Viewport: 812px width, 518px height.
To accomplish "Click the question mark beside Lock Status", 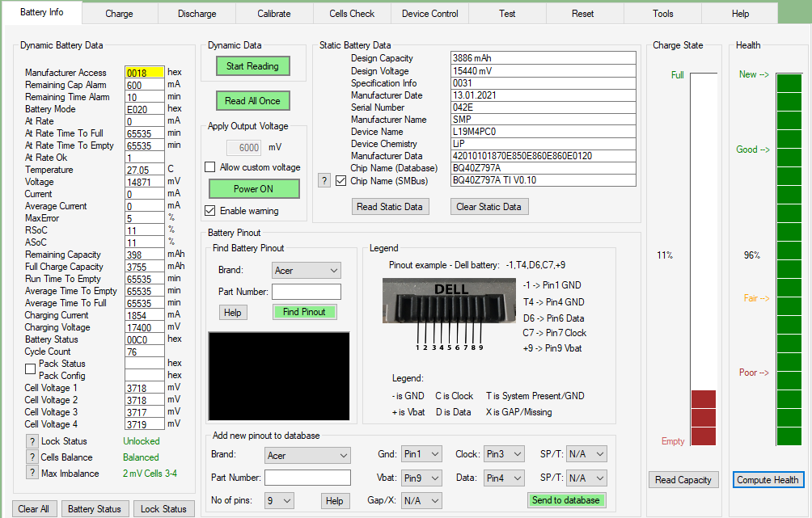I will [32, 441].
